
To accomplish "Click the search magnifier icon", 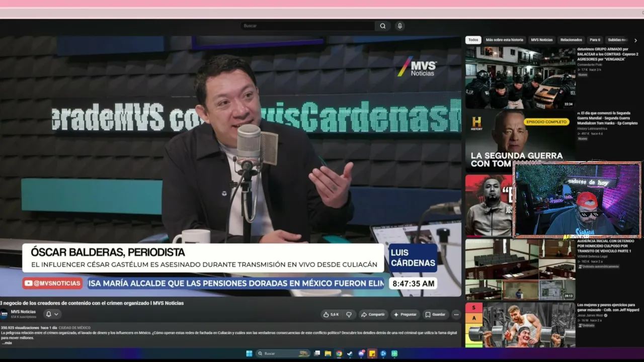I will [x=383, y=26].
